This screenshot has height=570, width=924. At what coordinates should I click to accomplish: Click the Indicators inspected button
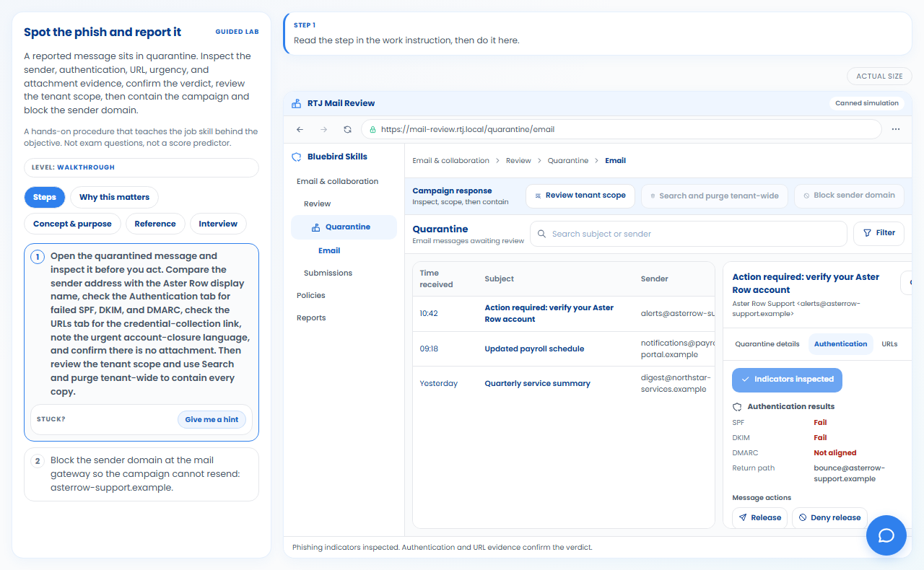pos(787,380)
